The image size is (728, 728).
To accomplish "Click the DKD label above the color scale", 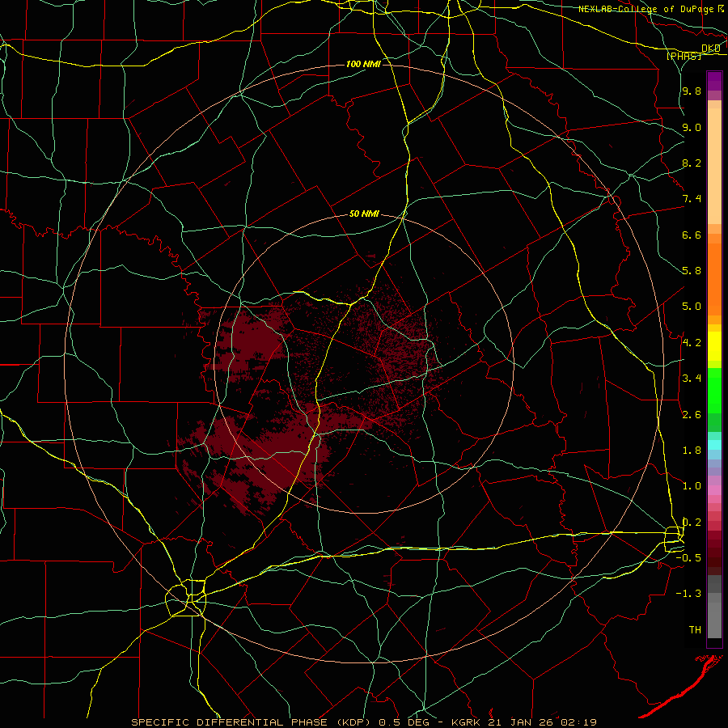I will pyautogui.click(x=710, y=49).
